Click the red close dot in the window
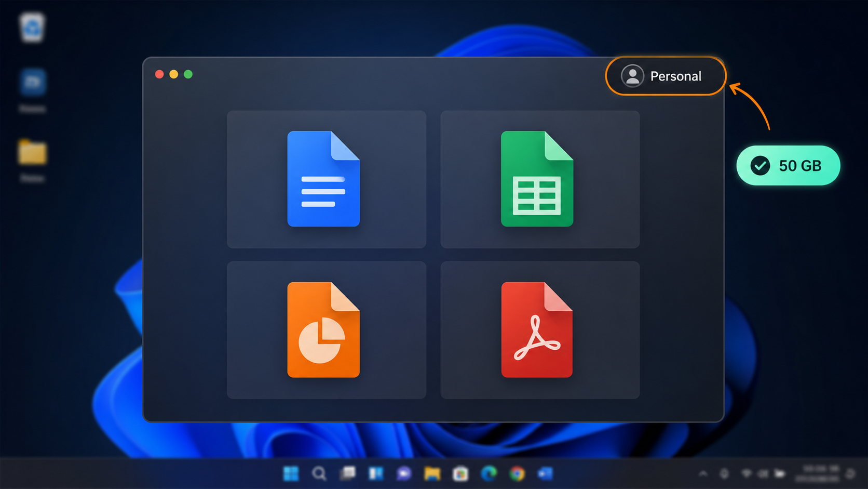 point(159,74)
